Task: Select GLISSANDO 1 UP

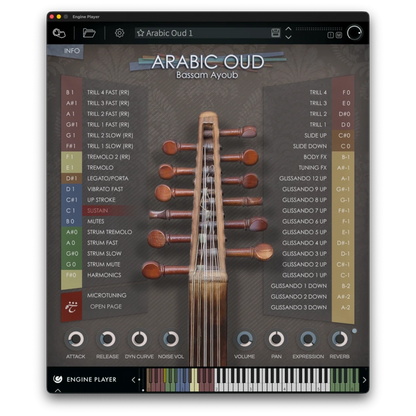Action: click(304, 275)
